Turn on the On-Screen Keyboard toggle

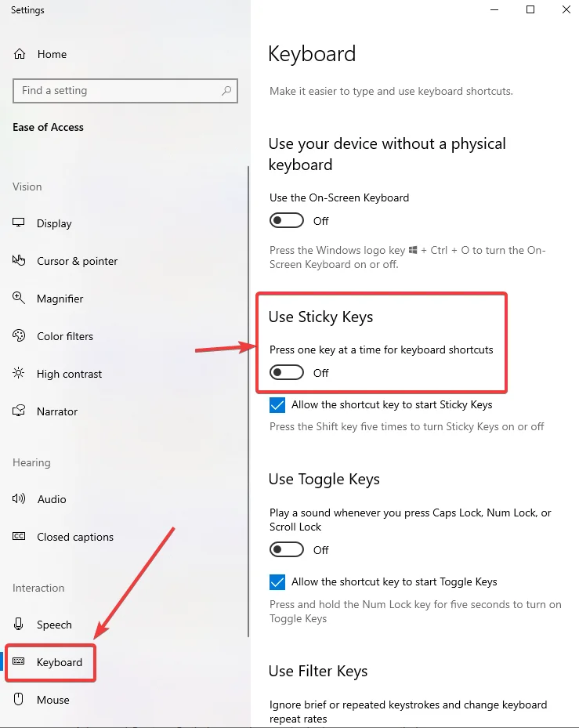pos(286,220)
